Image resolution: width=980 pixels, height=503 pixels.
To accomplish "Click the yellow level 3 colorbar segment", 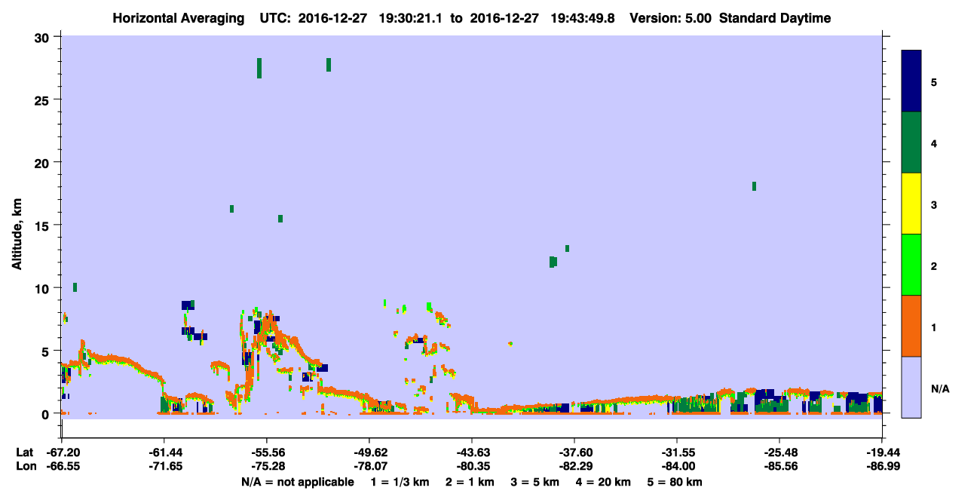I will tap(911, 204).
